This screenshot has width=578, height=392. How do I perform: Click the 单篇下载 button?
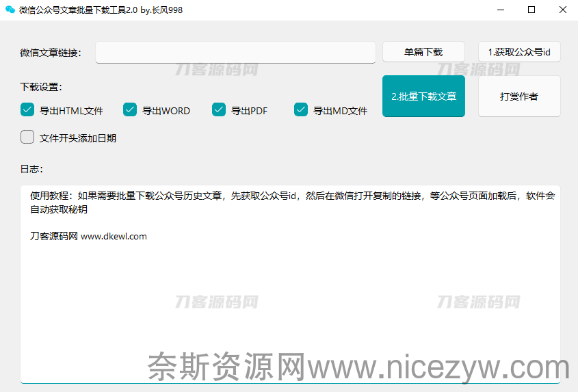[x=423, y=52]
